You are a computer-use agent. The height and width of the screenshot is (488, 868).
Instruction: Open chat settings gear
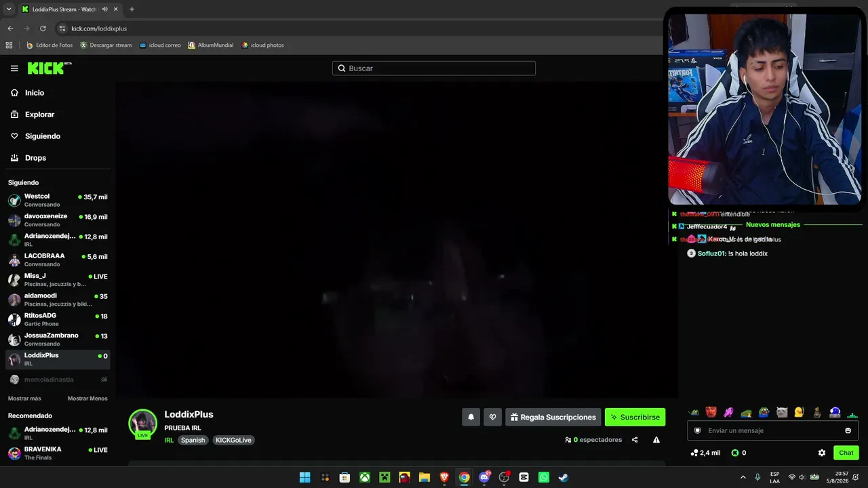(822, 453)
